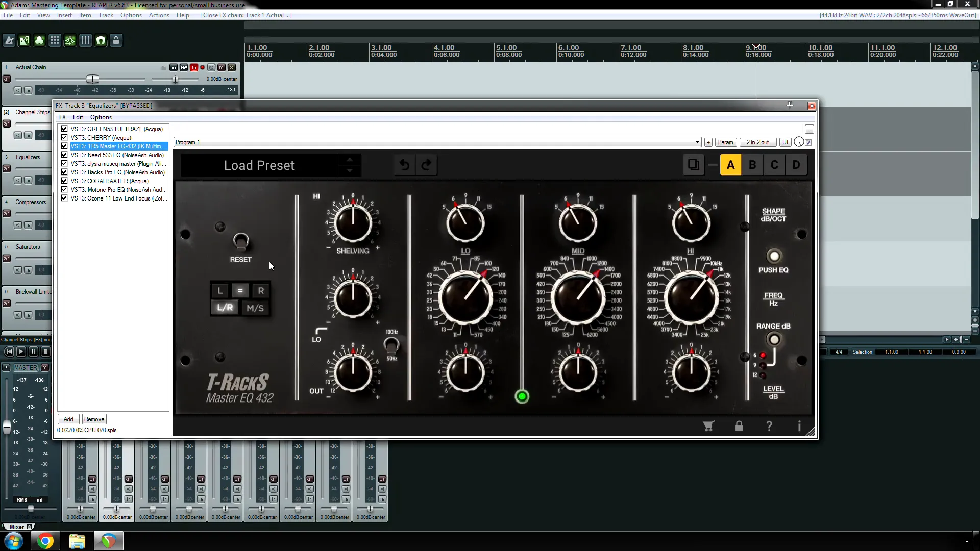Open the Actions menu

[159, 15]
